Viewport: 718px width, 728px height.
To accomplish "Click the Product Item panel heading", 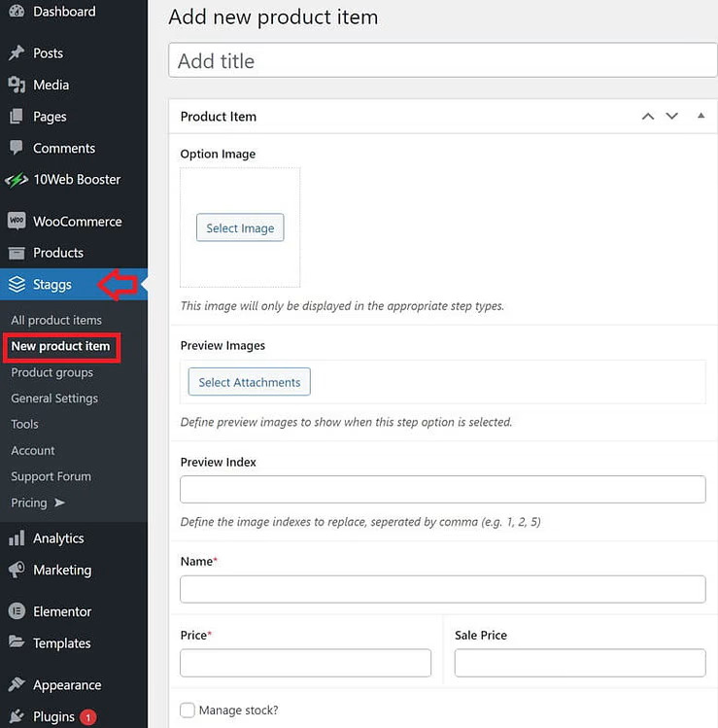I will click(x=219, y=116).
